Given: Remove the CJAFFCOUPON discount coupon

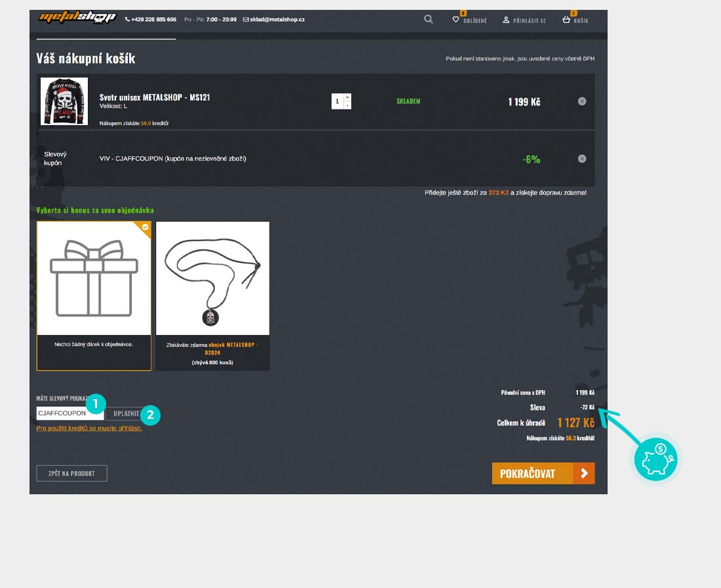Looking at the screenshot, I should point(582,159).
